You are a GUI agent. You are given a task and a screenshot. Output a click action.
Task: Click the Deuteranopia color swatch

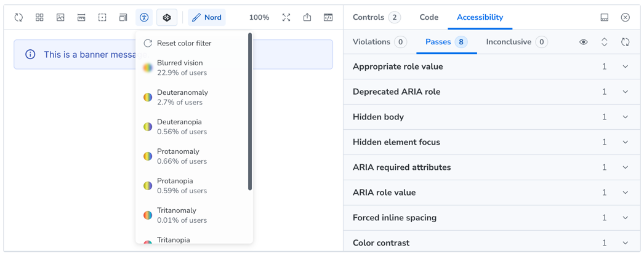click(148, 127)
